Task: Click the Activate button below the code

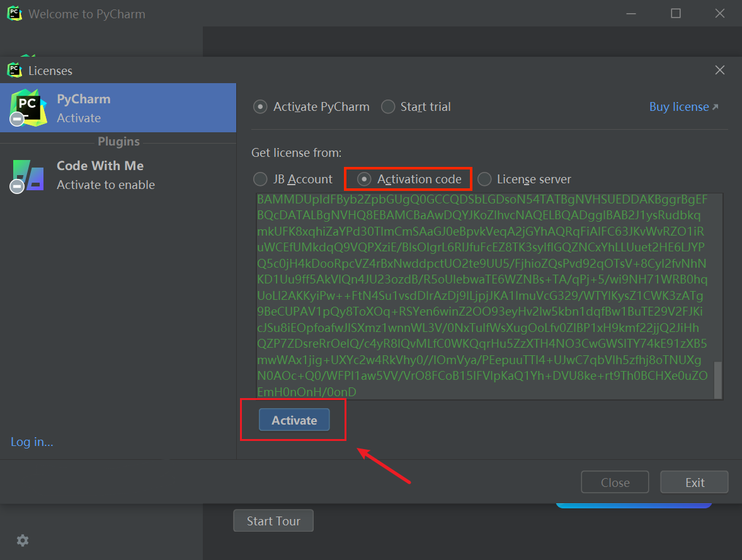Action: [x=294, y=420]
